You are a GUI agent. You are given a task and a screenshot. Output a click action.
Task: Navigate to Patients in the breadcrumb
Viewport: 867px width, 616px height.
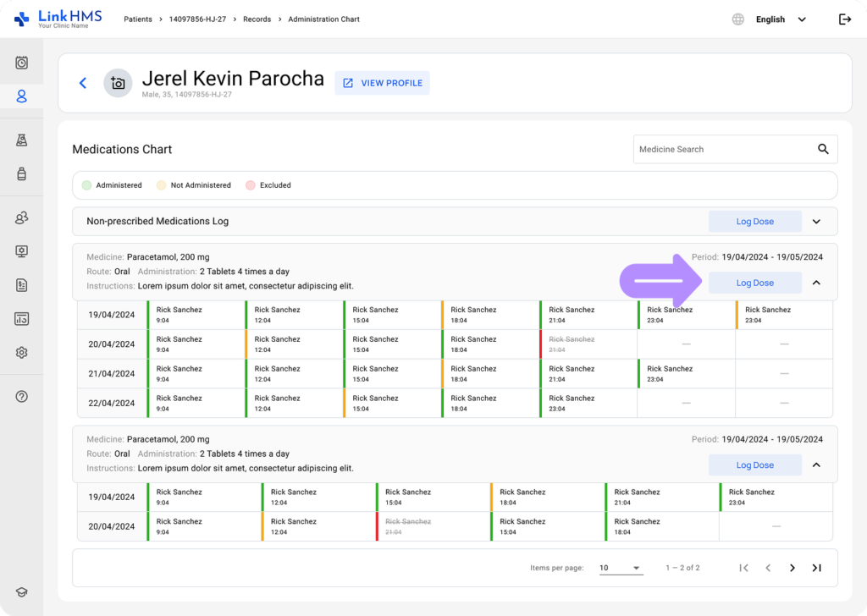pos(139,19)
